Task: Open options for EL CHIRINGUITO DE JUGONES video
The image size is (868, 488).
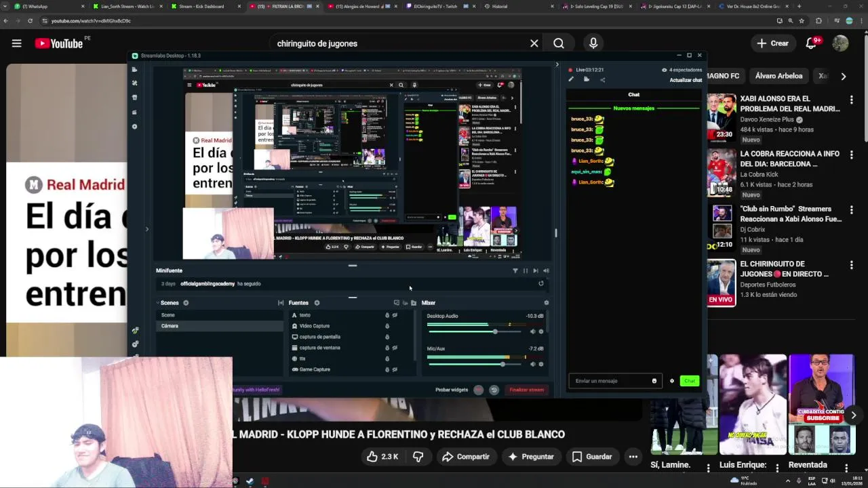Action: [x=851, y=264]
